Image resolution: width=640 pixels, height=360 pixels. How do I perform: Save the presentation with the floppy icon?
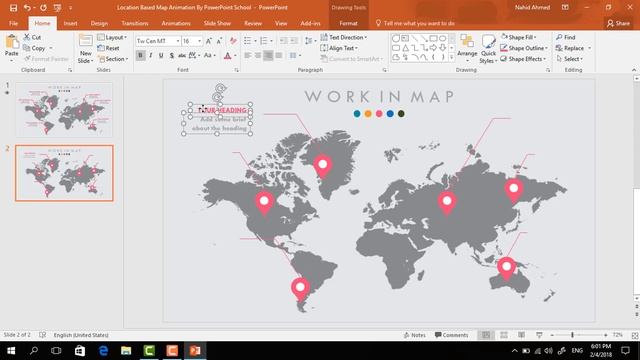(x=13, y=7)
